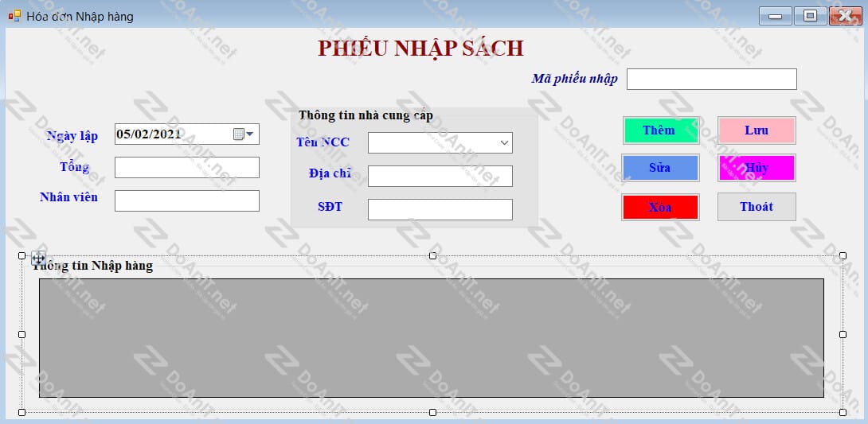Expand the Tên NCC dropdown arrow
The height and width of the screenshot is (424, 868).
[504, 142]
